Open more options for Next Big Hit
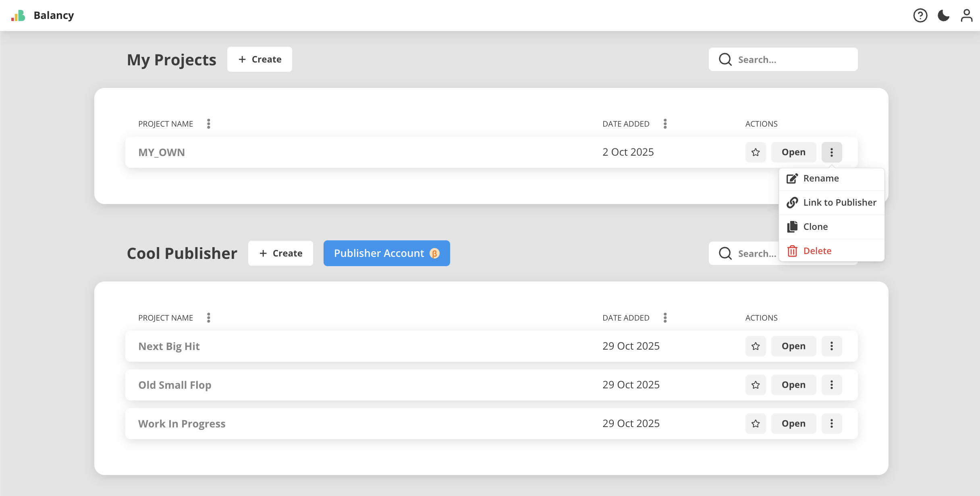This screenshot has width=980, height=496. pos(832,346)
